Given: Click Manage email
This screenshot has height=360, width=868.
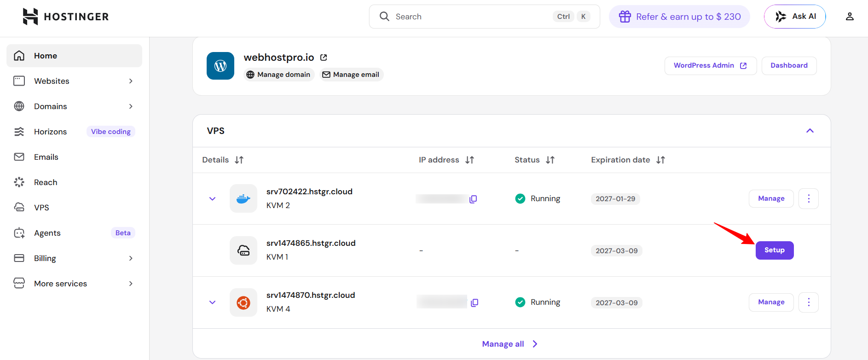Looking at the screenshot, I should click(351, 75).
